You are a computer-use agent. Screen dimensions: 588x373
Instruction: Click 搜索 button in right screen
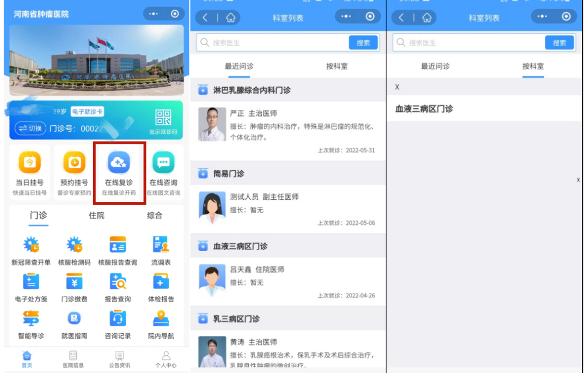tap(559, 42)
